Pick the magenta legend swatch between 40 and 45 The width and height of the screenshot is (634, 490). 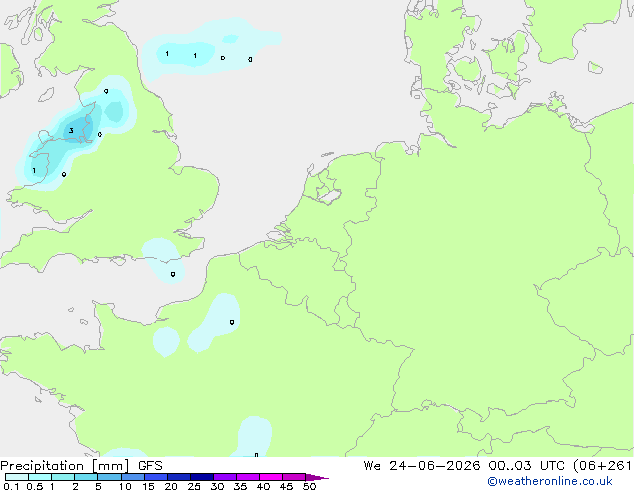[x=271, y=477]
